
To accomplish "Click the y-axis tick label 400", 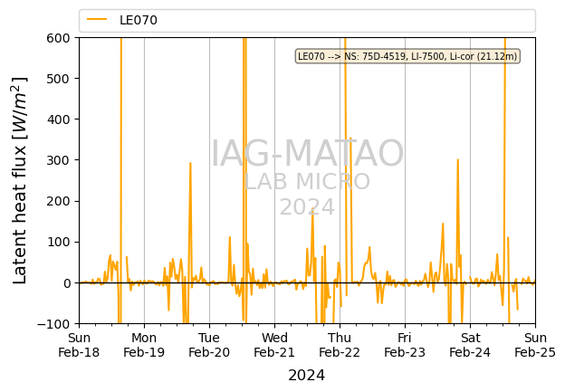I will (x=58, y=120).
